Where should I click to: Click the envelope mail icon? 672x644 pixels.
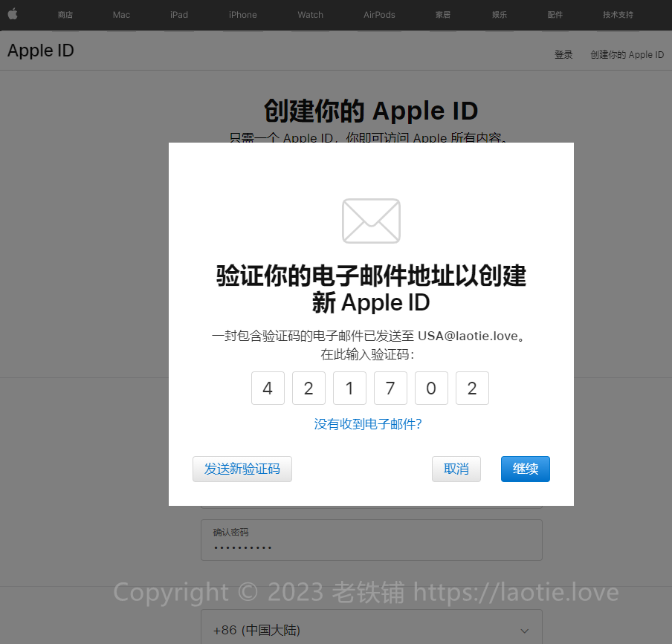[371, 221]
